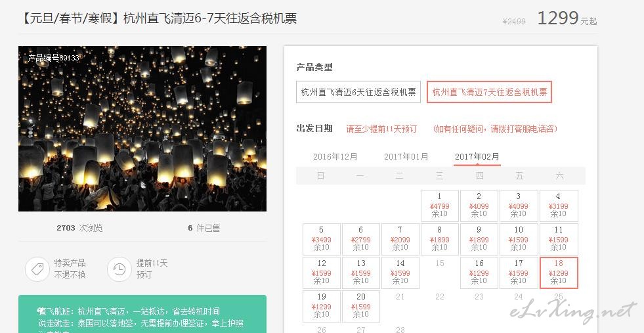Click the clock icon for 提前11天预订

coord(119,269)
